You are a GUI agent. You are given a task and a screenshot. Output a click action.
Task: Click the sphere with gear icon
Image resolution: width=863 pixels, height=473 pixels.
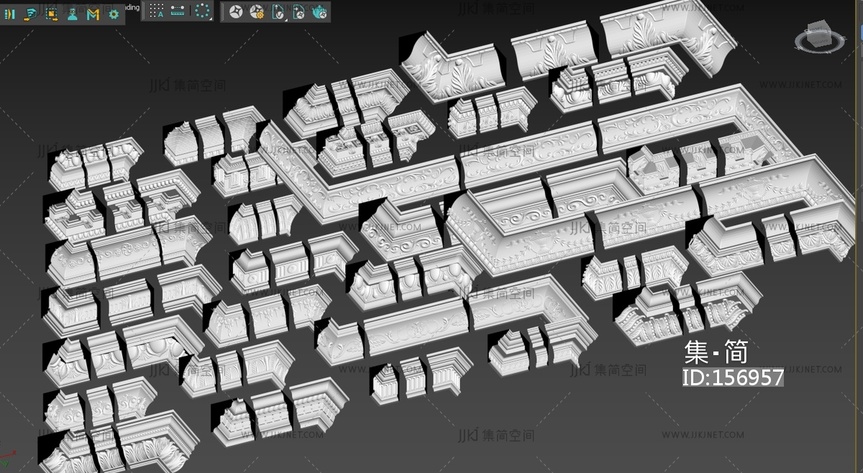point(257,12)
